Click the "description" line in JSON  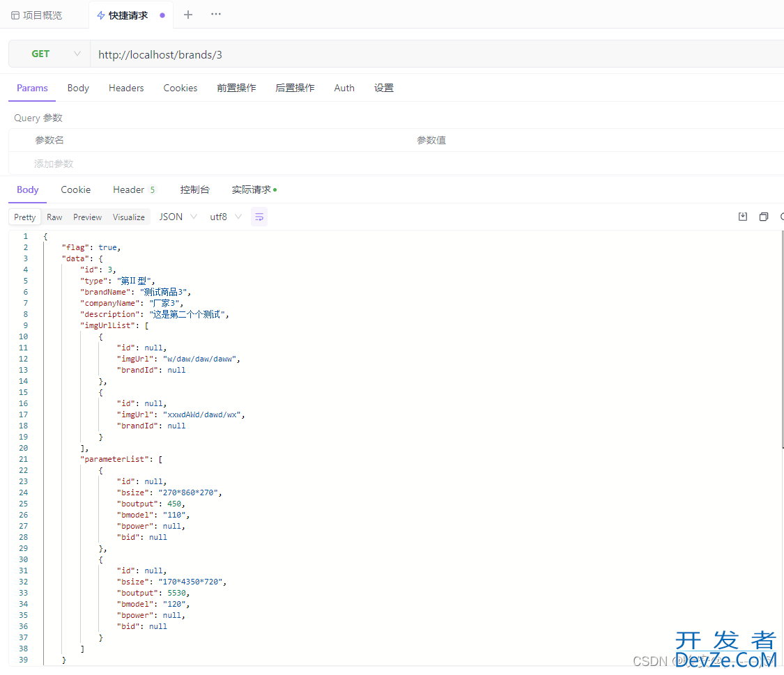click(x=155, y=314)
